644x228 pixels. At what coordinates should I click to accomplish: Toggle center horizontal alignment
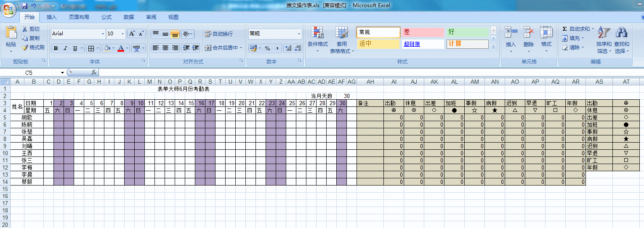click(x=165, y=48)
